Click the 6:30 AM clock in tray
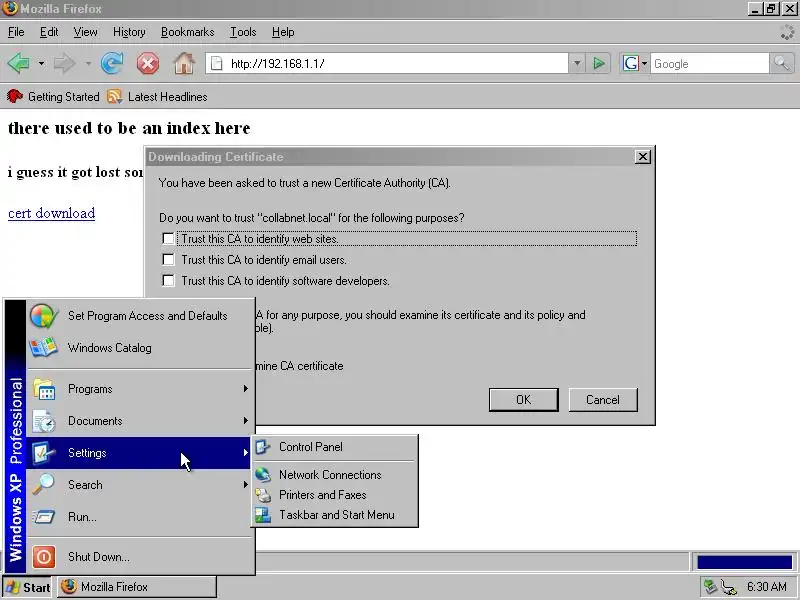The height and width of the screenshot is (600, 800). (766, 587)
